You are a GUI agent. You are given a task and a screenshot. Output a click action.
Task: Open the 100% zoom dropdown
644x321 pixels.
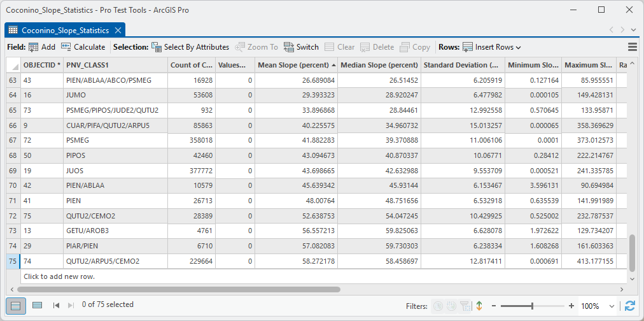611,306
